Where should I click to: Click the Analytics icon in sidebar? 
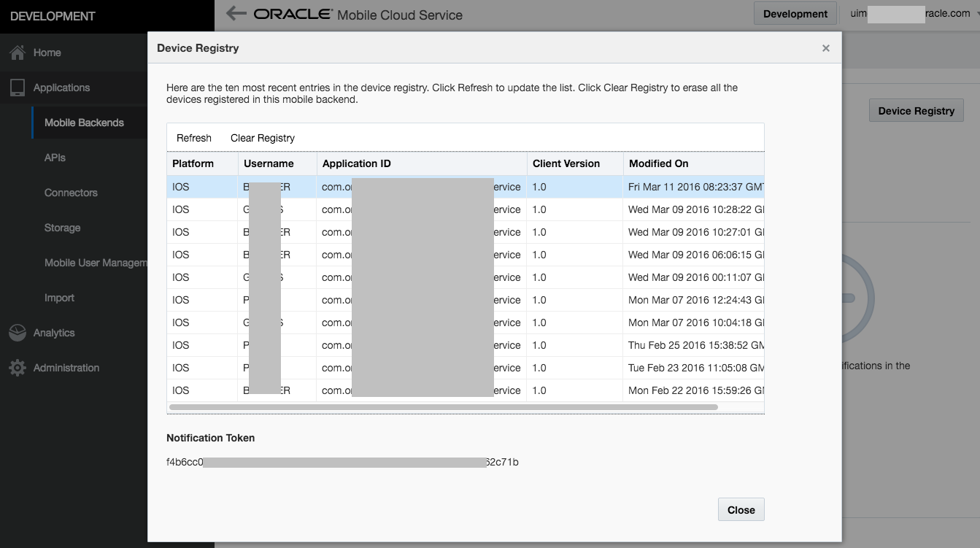[x=18, y=333]
